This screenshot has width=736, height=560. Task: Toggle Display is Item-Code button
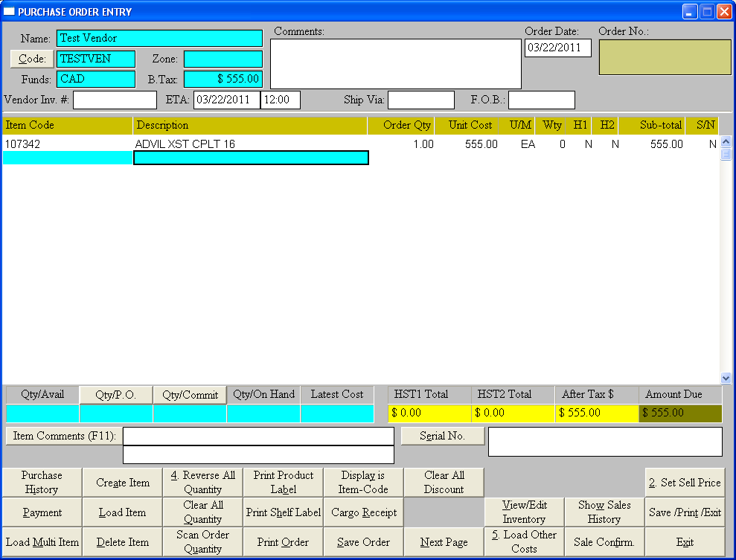[363, 483]
